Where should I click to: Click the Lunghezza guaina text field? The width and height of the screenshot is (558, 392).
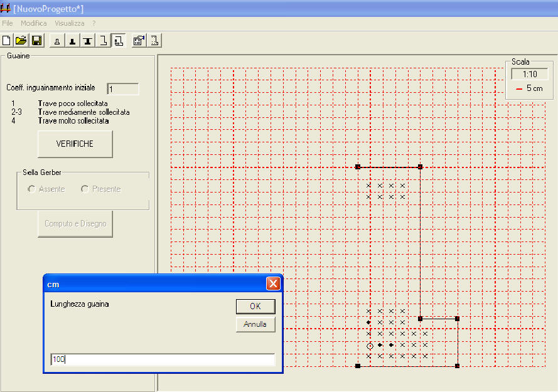tap(162, 359)
